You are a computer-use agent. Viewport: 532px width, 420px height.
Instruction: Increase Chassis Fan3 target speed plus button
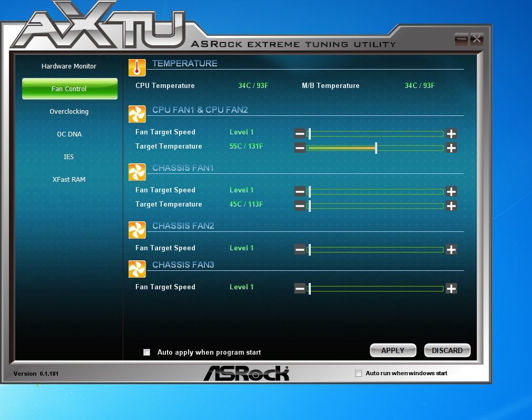[x=451, y=289]
